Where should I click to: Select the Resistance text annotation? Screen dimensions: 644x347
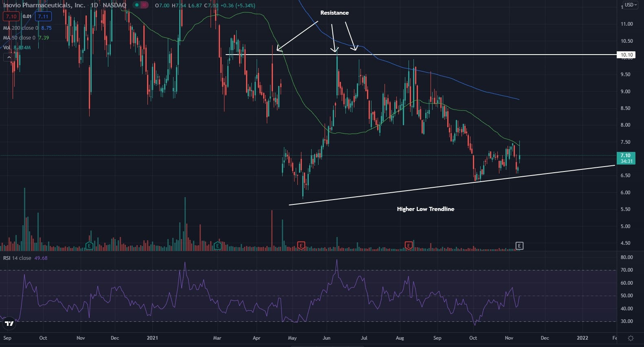coord(334,13)
